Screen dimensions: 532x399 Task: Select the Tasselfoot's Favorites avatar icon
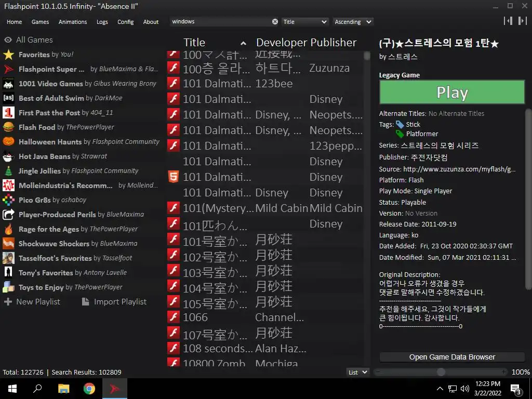(8, 258)
